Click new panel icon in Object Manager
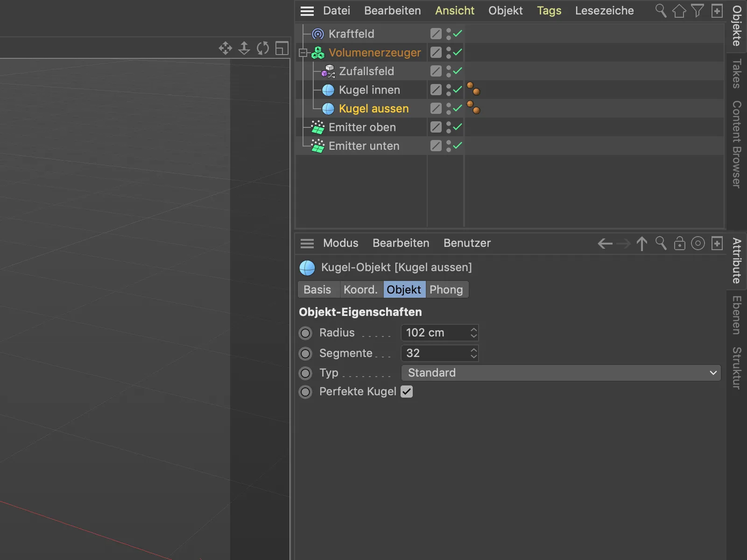Image resolution: width=747 pixels, height=560 pixels. [x=717, y=10]
